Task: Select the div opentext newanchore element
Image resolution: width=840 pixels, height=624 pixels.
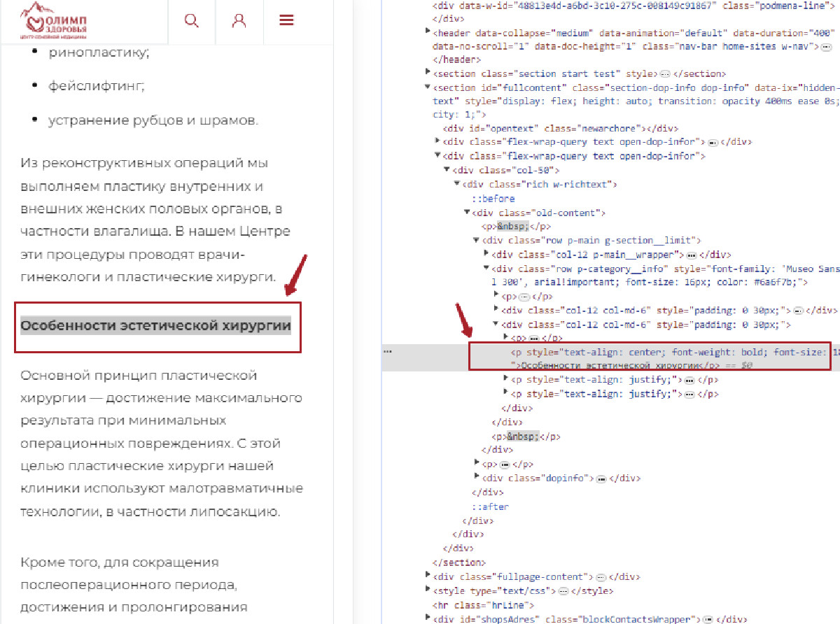Action: (560, 129)
